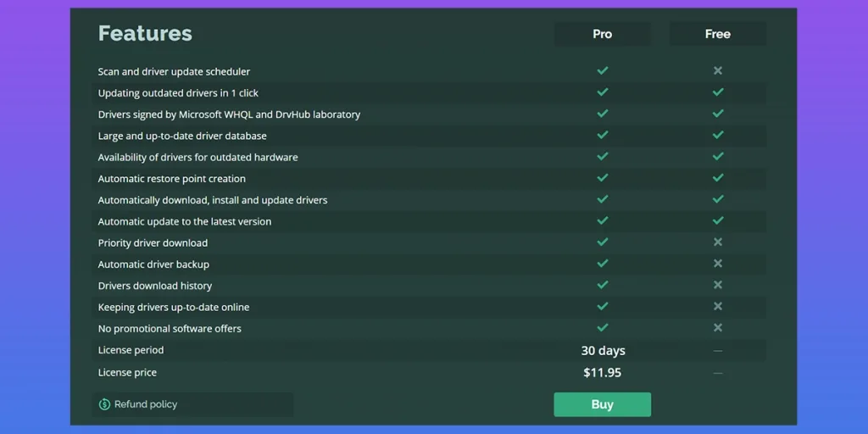Viewport: 868px width, 434px height.
Task: Click Free checkmark for 1 click updating
Action: pyautogui.click(x=718, y=92)
